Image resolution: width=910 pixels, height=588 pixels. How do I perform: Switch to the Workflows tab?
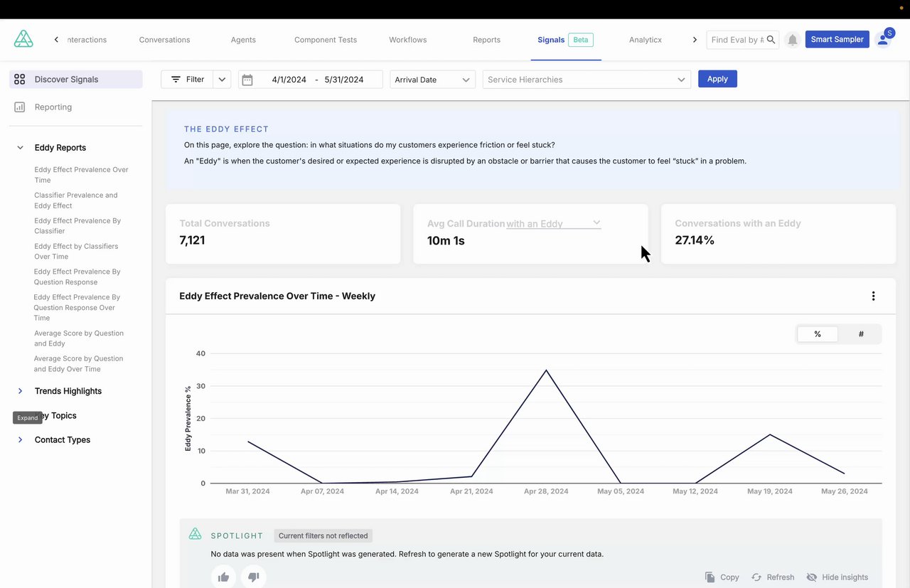[407, 40]
